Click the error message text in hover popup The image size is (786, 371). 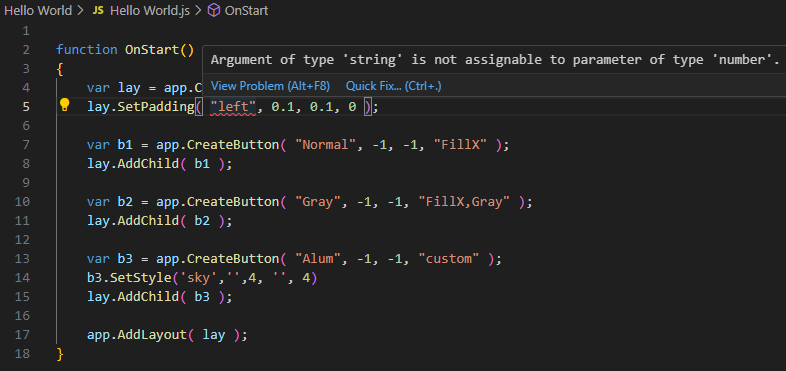494,60
